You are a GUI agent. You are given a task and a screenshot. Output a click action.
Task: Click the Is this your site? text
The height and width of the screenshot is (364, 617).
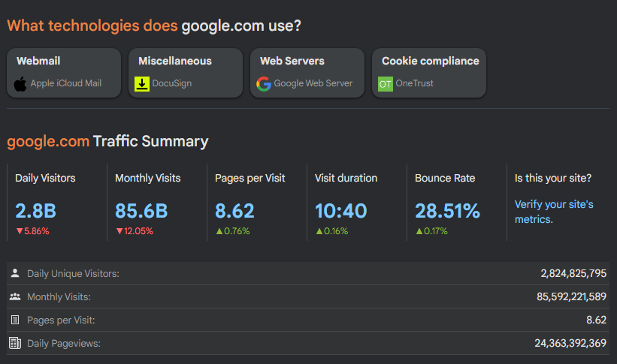click(x=553, y=178)
